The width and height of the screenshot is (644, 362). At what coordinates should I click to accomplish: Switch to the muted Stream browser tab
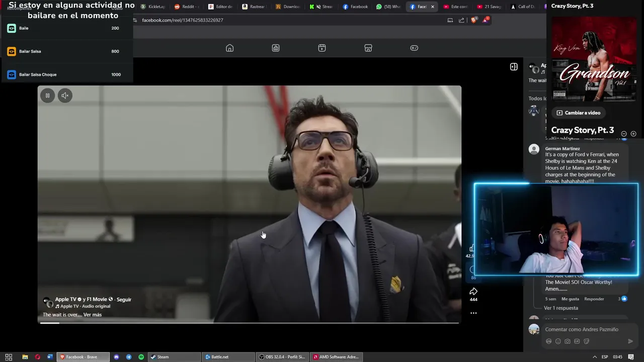point(321,7)
